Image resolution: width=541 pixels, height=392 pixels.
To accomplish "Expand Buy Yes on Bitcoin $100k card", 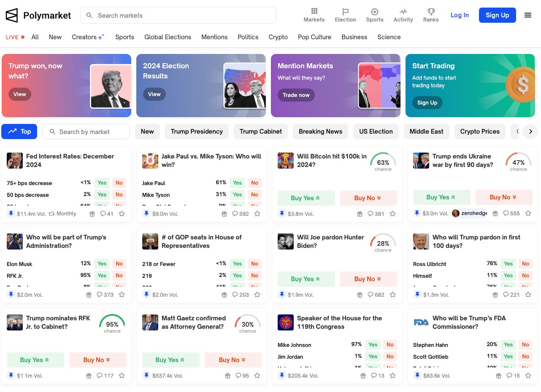I will (x=306, y=198).
